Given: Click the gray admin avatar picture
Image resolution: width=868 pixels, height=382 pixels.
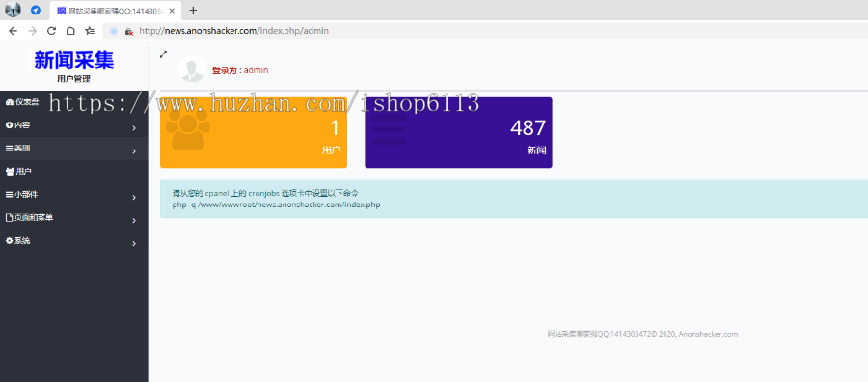Looking at the screenshot, I should pos(192,69).
